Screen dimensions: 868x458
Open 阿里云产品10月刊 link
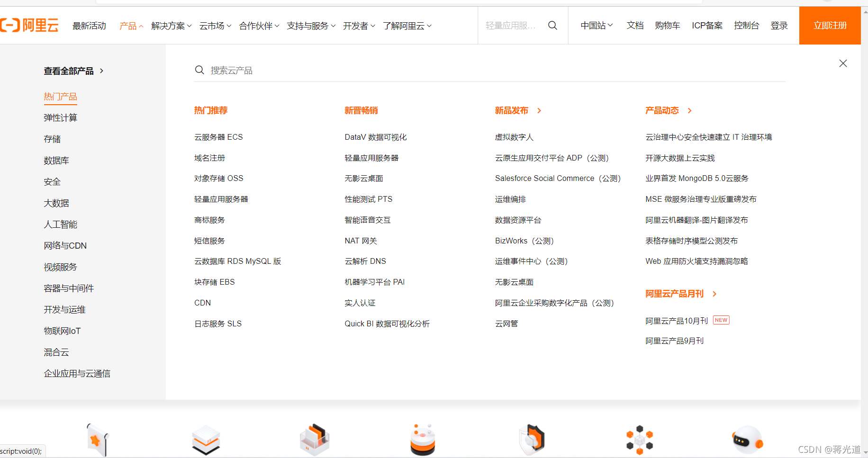point(677,321)
